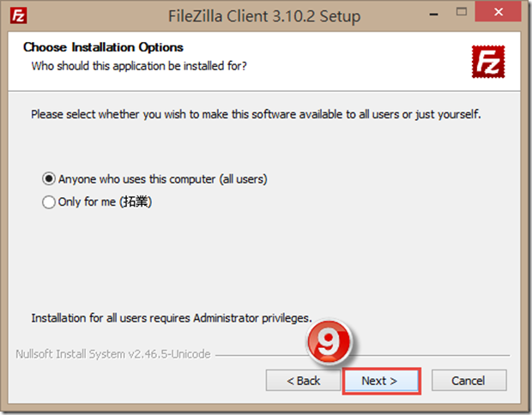Viewport: 532px width, 415px height.
Task: Click the Only for me label text
Action: tap(105, 201)
